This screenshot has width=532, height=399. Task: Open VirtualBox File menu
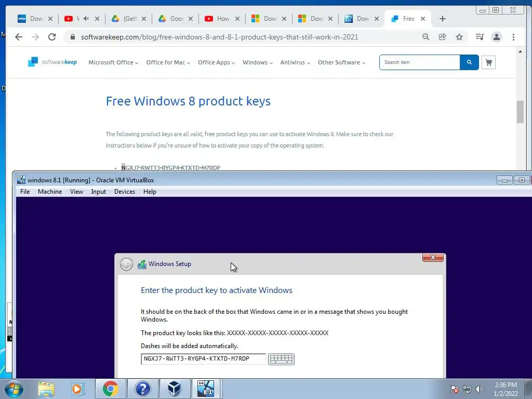25,192
